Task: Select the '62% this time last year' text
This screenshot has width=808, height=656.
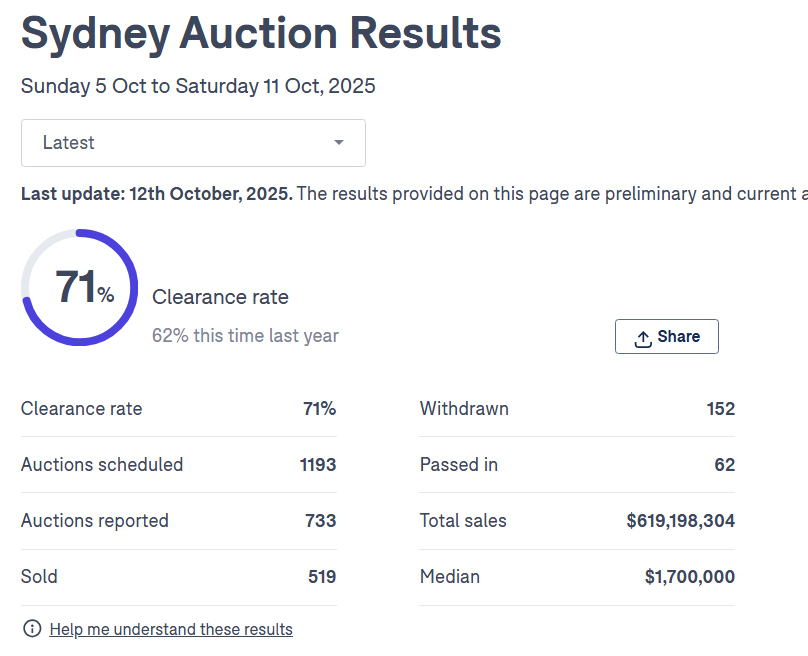Action: 245,336
